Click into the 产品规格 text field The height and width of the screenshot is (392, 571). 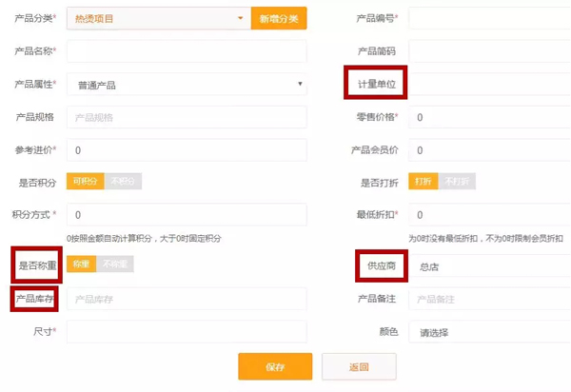[x=187, y=117]
